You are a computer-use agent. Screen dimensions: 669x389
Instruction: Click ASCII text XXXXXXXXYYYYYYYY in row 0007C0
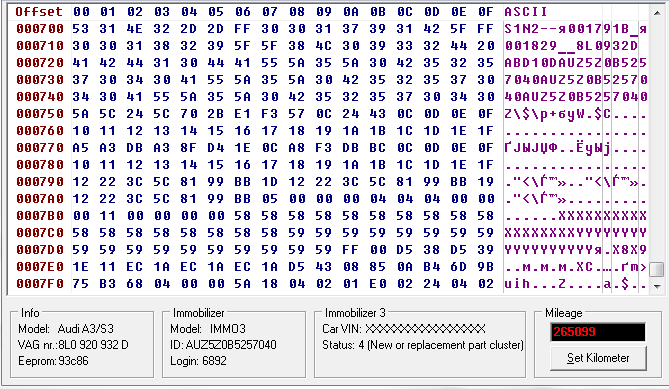coord(576,233)
